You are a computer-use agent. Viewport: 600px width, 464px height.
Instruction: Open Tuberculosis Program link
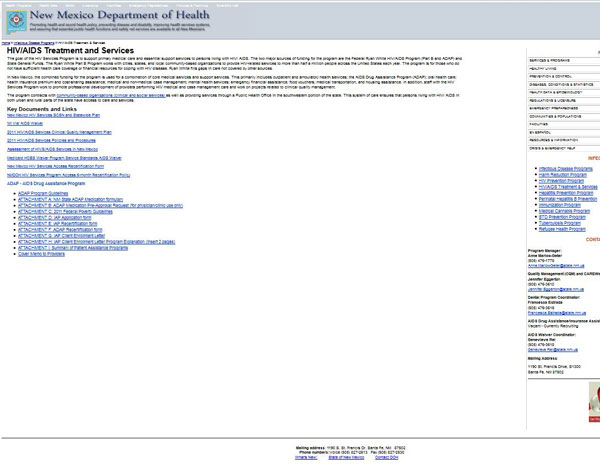coord(560,223)
